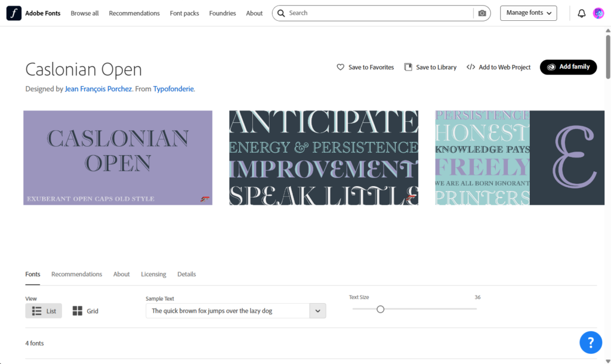Follow the Jean François Porchez link
The image size is (611, 364).
coord(98,89)
